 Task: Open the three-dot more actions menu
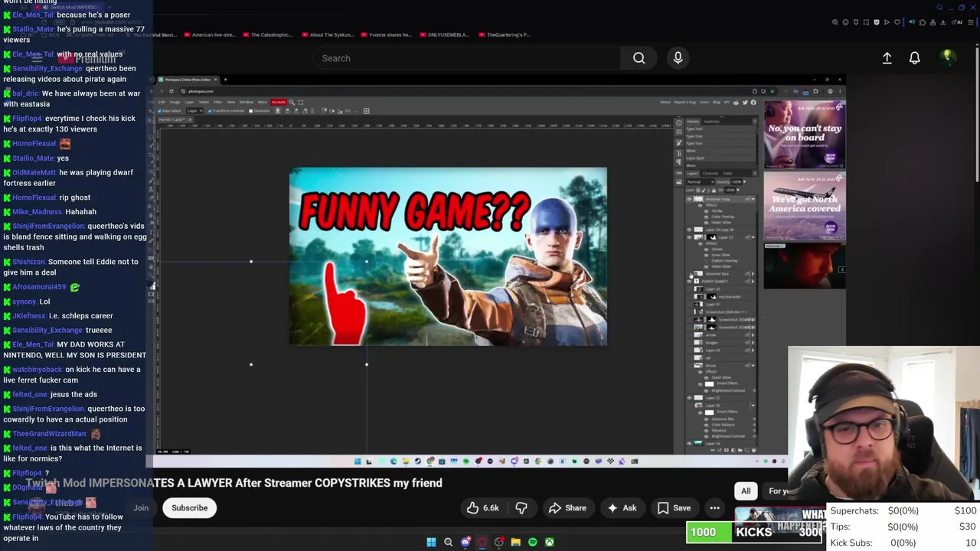pos(714,508)
